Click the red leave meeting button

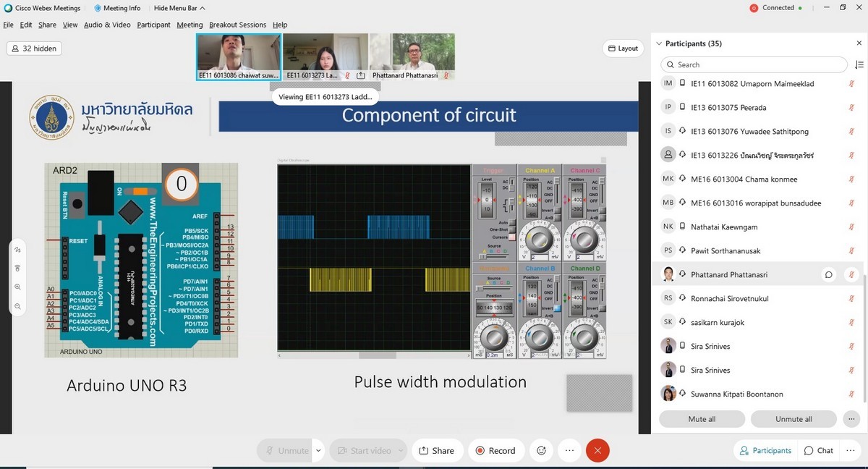(597, 450)
